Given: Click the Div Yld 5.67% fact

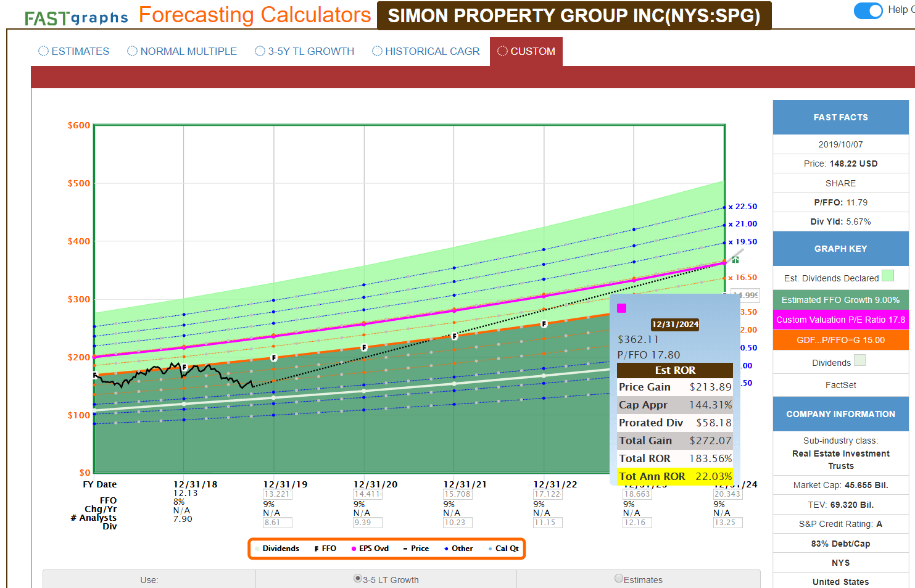Looking at the screenshot, I should click(x=840, y=222).
